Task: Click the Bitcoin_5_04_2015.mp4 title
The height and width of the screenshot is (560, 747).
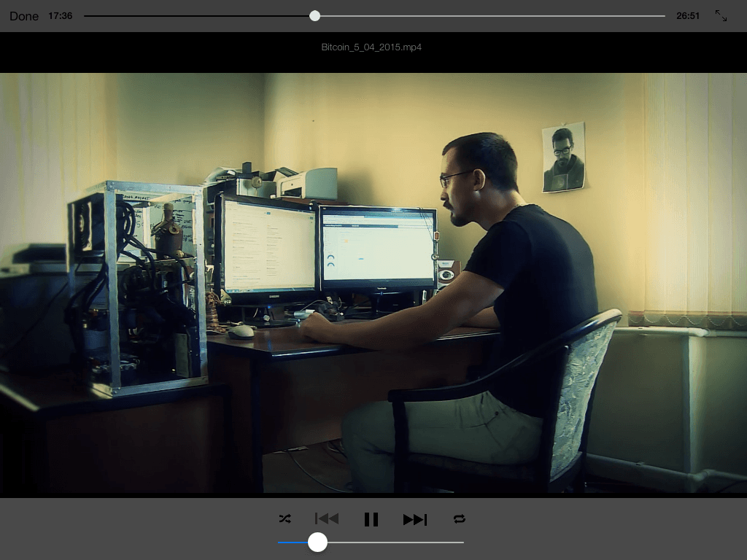Action: 371,47
